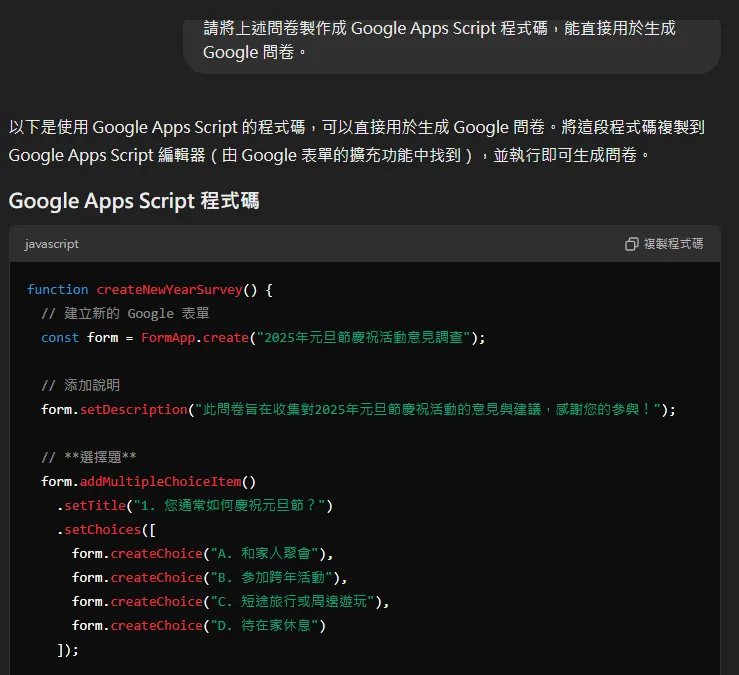Click the copy code icon in the code block header

[632, 244]
